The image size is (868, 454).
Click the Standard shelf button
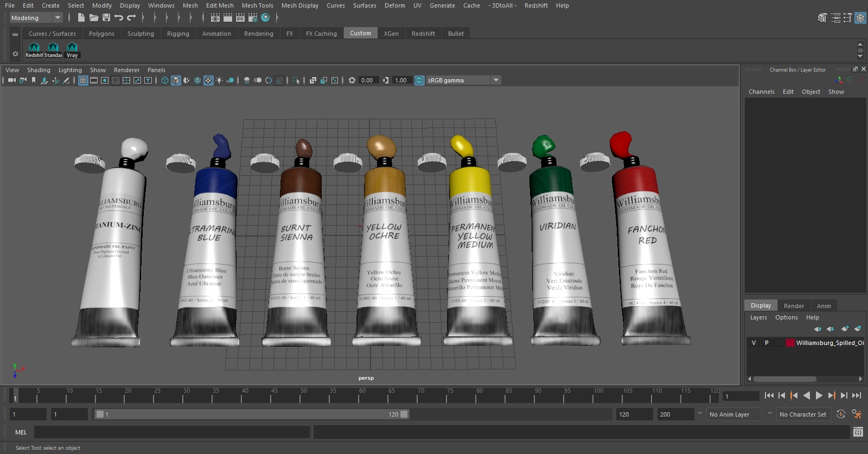click(53, 50)
